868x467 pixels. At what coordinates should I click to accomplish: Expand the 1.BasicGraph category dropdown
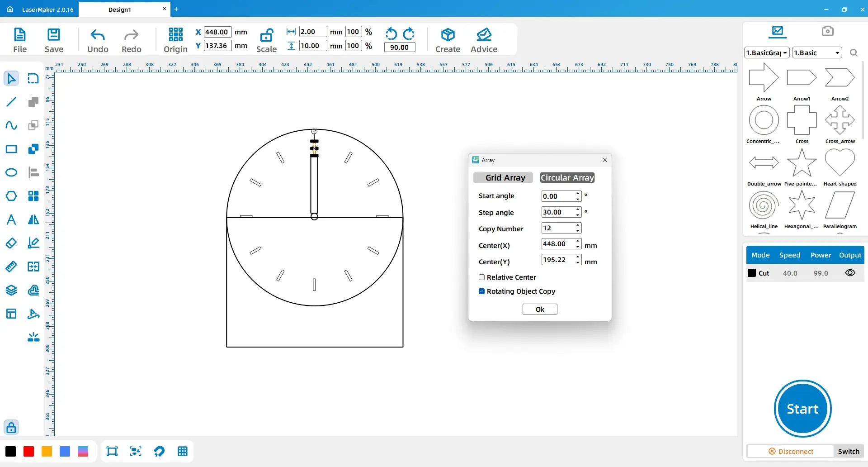(x=767, y=53)
